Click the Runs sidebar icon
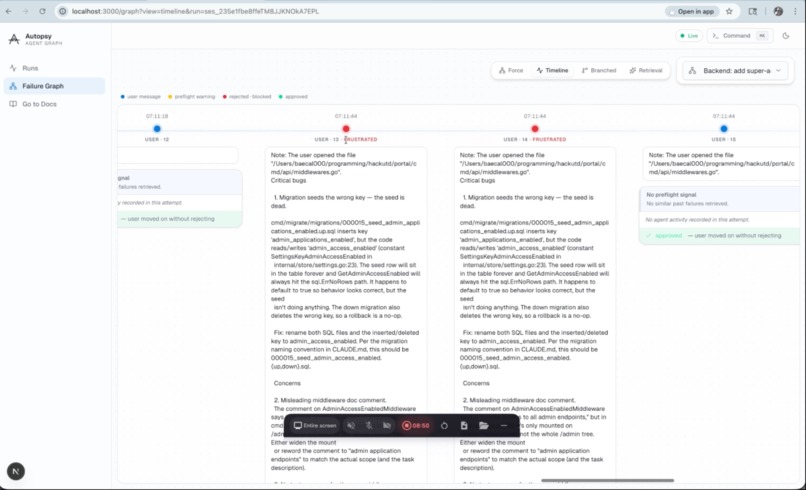Viewport: 806px width, 490px height. point(13,68)
